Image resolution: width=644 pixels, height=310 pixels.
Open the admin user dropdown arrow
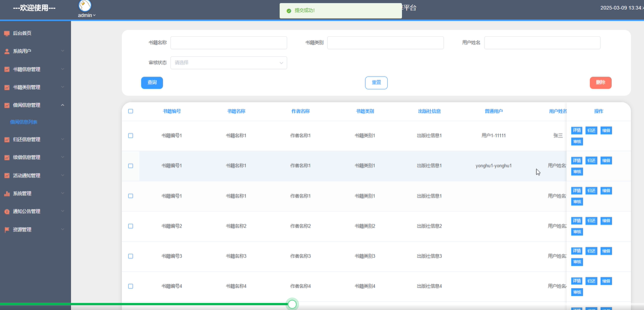[95, 15]
